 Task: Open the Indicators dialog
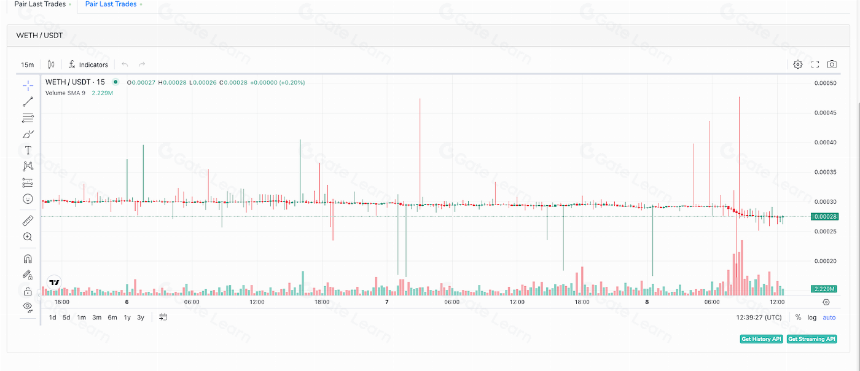pos(88,65)
